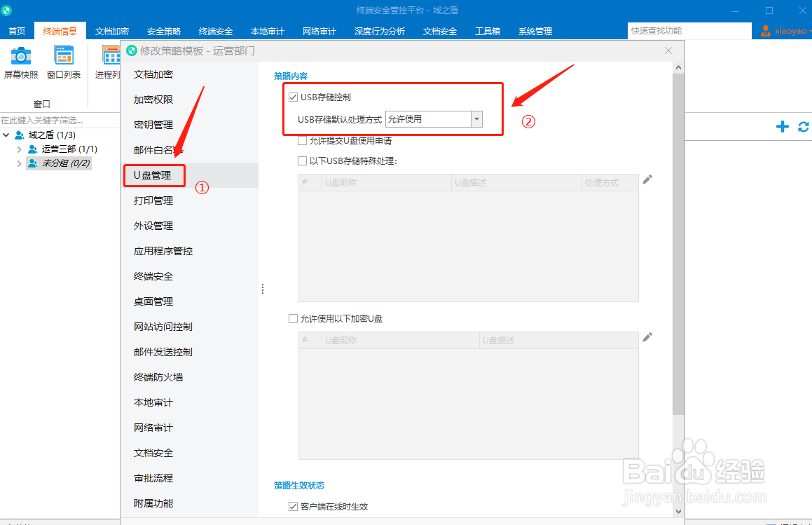Open the USB存储默认处理方式 dropdown
Image resolution: width=812 pixels, height=525 pixels.
(x=476, y=118)
